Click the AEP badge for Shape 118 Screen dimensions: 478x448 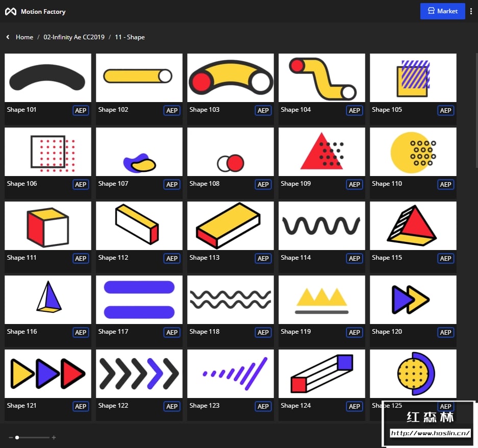pos(263,332)
